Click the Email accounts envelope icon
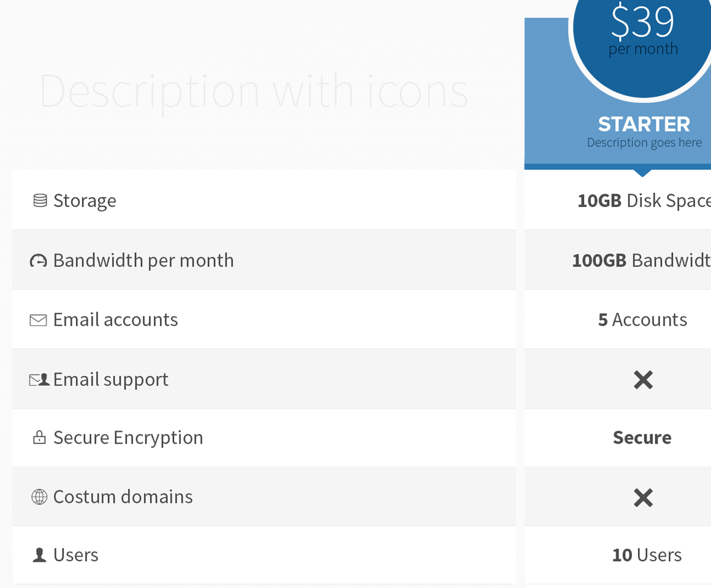The image size is (711, 588). pyautogui.click(x=38, y=320)
